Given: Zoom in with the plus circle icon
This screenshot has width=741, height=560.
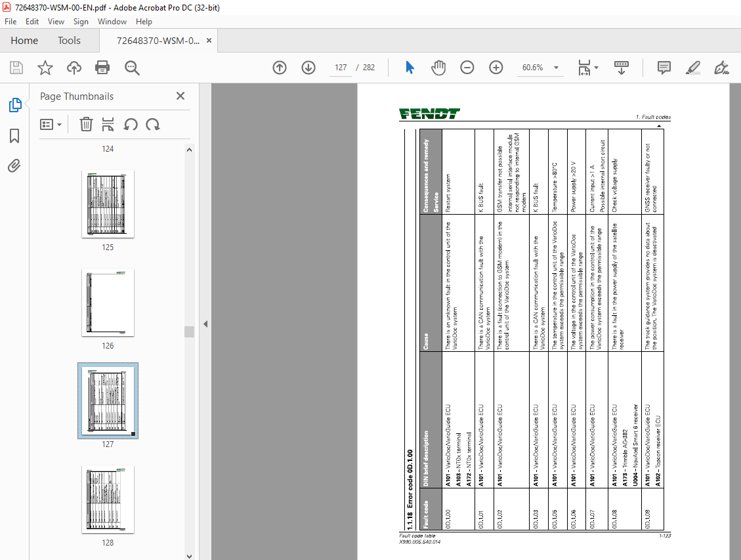Looking at the screenshot, I should click(x=496, y=68).
